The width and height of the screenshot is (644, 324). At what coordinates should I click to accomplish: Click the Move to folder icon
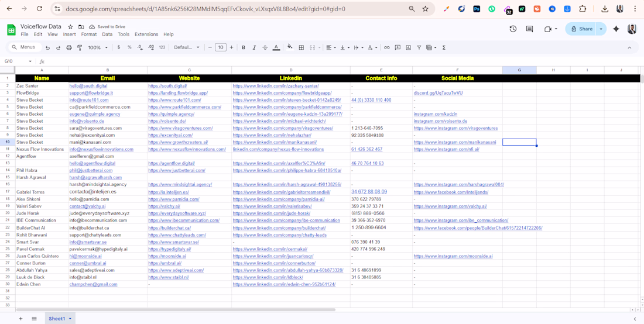click(81, 26)
